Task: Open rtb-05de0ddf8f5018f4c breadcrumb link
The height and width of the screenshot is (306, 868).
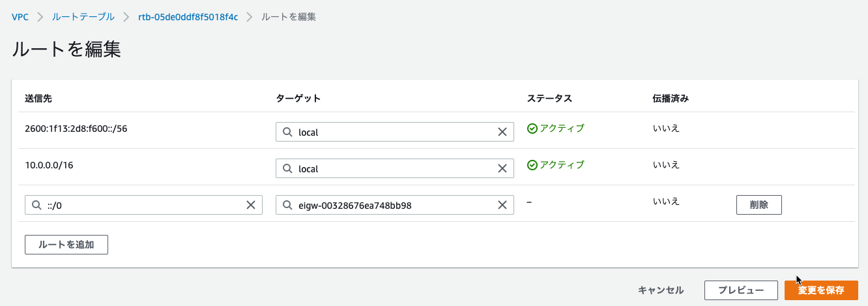Action: (x=188, y=17)
